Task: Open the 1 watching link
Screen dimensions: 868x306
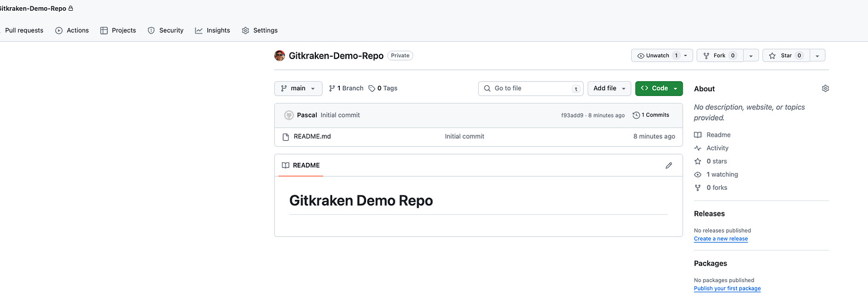Action: [716, 174]
